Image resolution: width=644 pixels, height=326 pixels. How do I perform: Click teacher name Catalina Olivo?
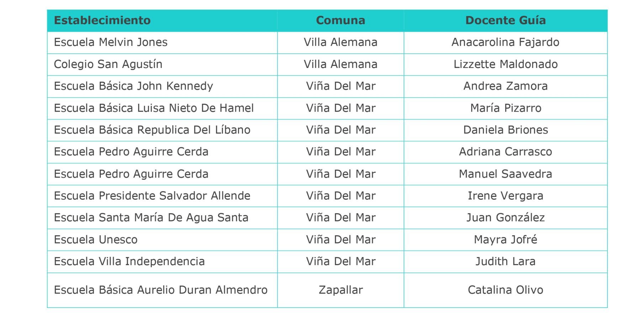coord(505,290)
